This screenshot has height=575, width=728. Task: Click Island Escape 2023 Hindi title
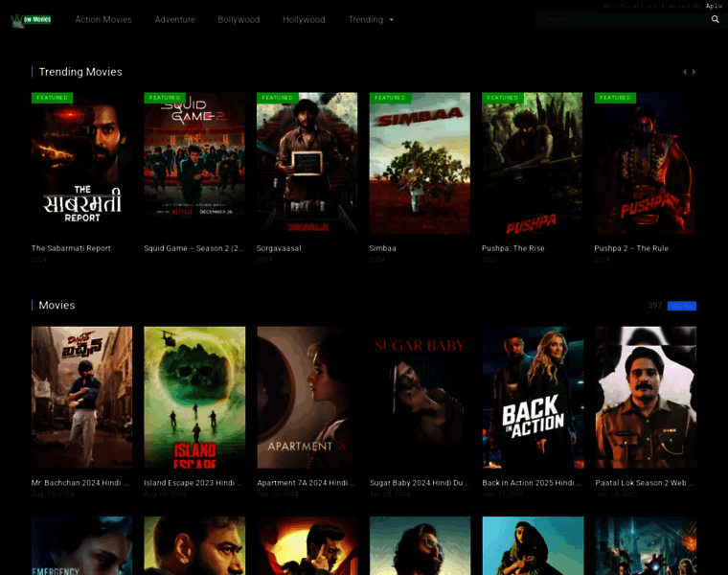(193, 483)
